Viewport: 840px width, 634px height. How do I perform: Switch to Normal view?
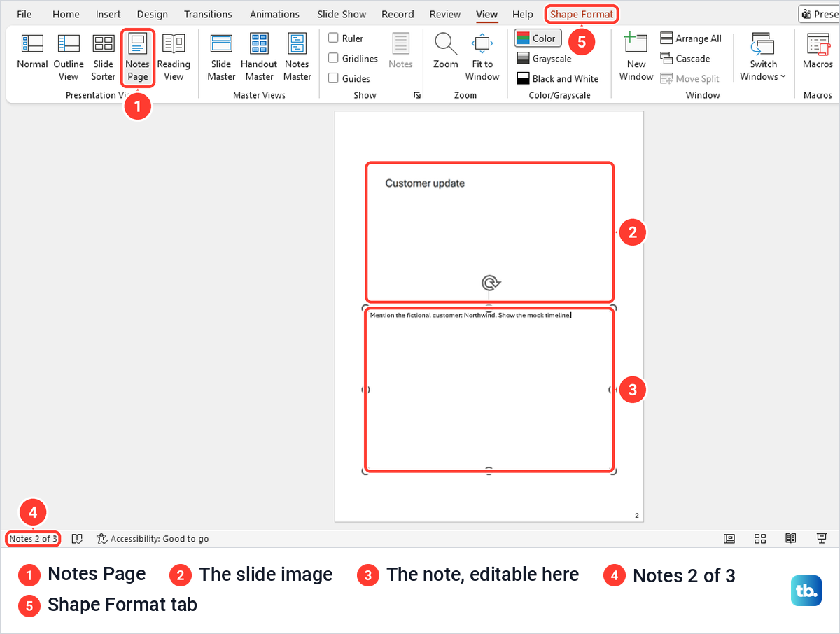[32, 53]
